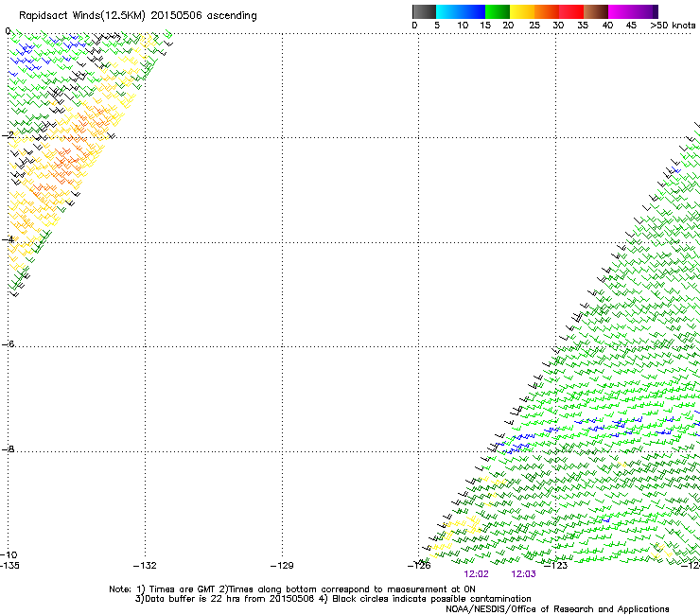Click the yellow 20-25 knots color swatch
700x615 pixels.
tap(522, 11)
